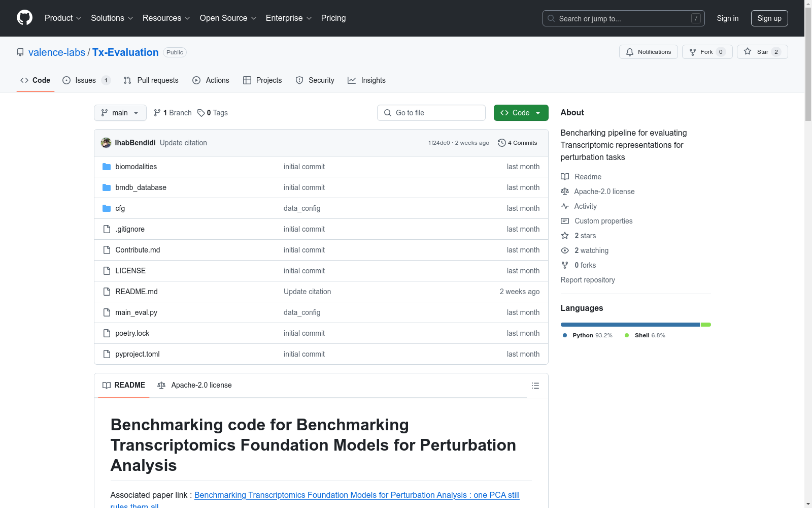Open the Pull requests tab

(151, 80)
